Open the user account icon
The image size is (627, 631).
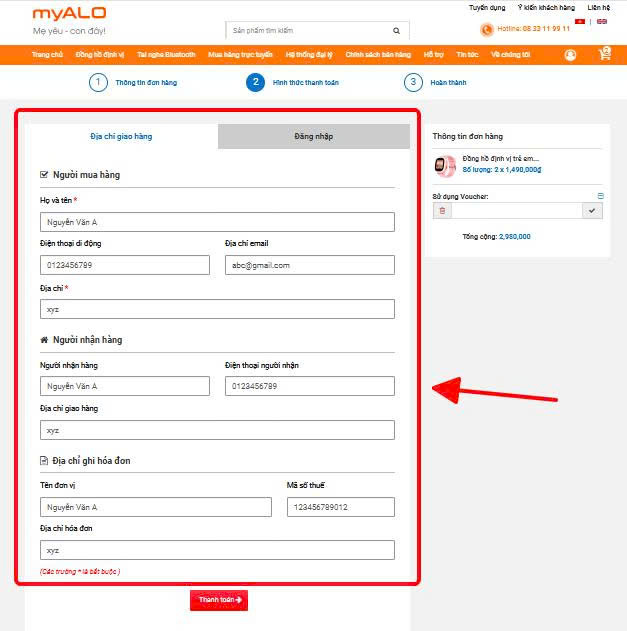[570, 55]
